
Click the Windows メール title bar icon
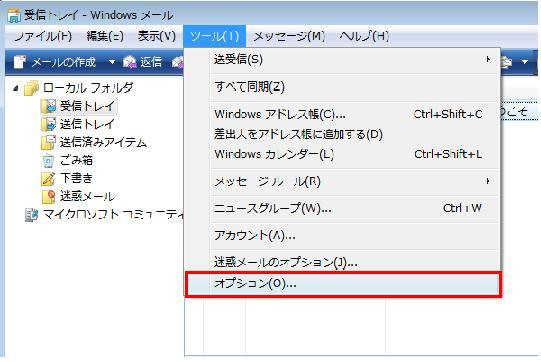[x=14, y=16]
